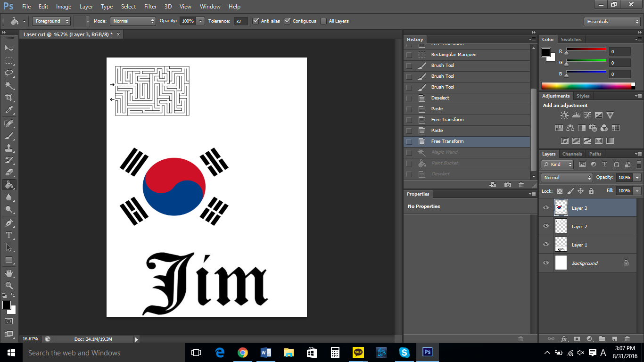Image resolution: width=644 pixels, height=362 pixels.
Task: Open the layer blend mode dropdown
Action: (x=567, y=177)
